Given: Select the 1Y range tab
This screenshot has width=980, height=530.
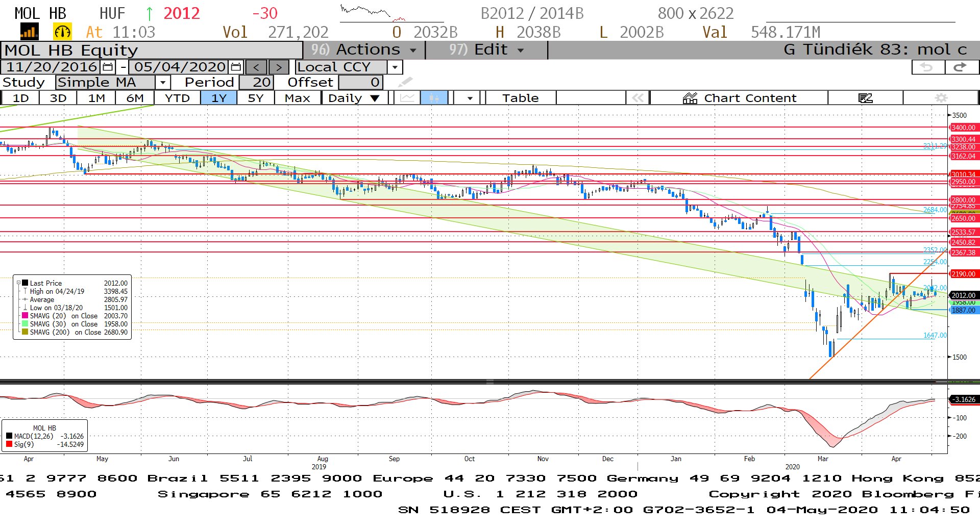Looking at the screenshot, I should pos(219,97).
